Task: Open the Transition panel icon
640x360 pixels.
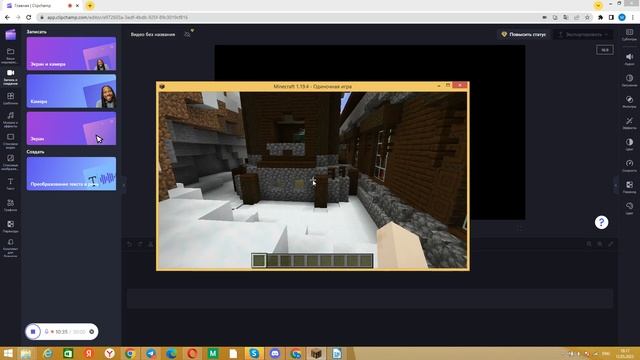Action: [x=629, y=187]
